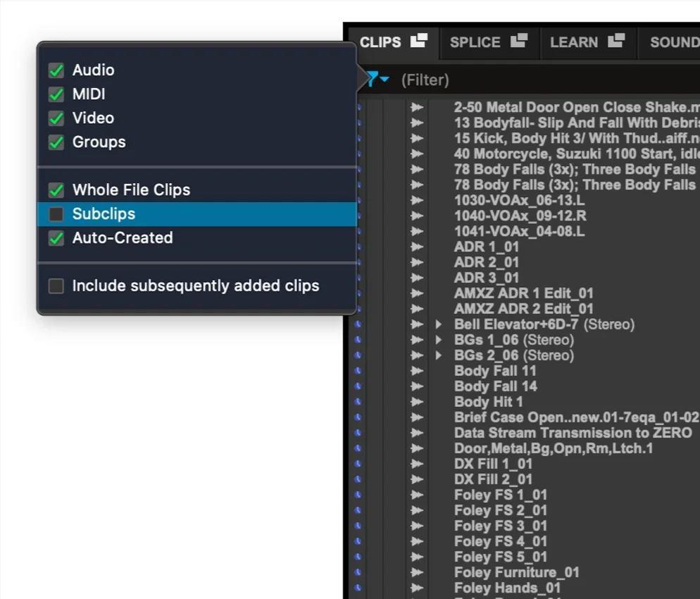This screenshot has width=700, height=599.
Task: Toggle the Whole File Clips checkbox
Action: click(56, 190)
